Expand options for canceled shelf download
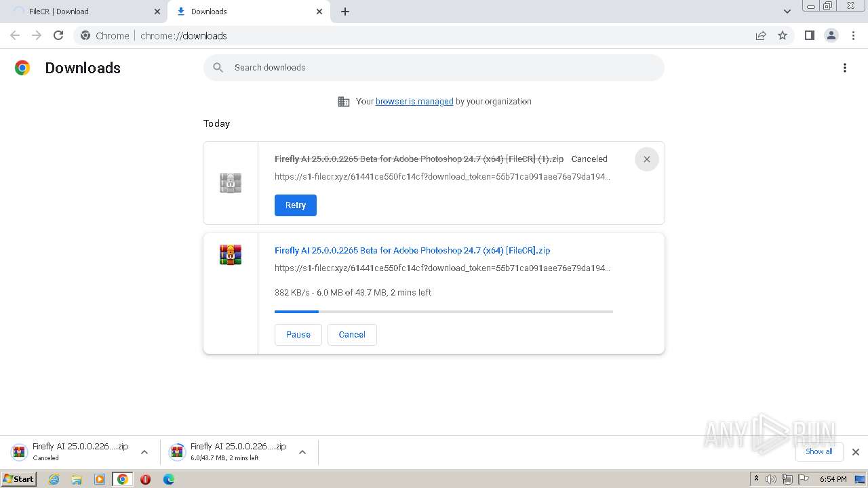 (x=144, y=452)
